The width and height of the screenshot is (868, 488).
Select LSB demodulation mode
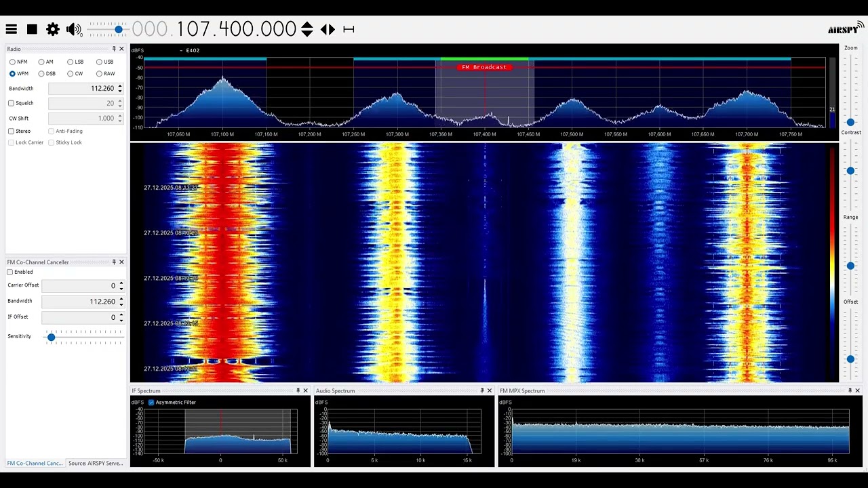pyautogui.click(x=75, y=62)
